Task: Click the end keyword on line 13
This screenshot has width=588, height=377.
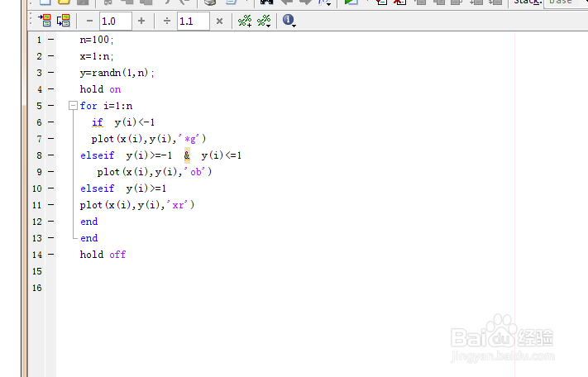Action: [x=89, y=238]
